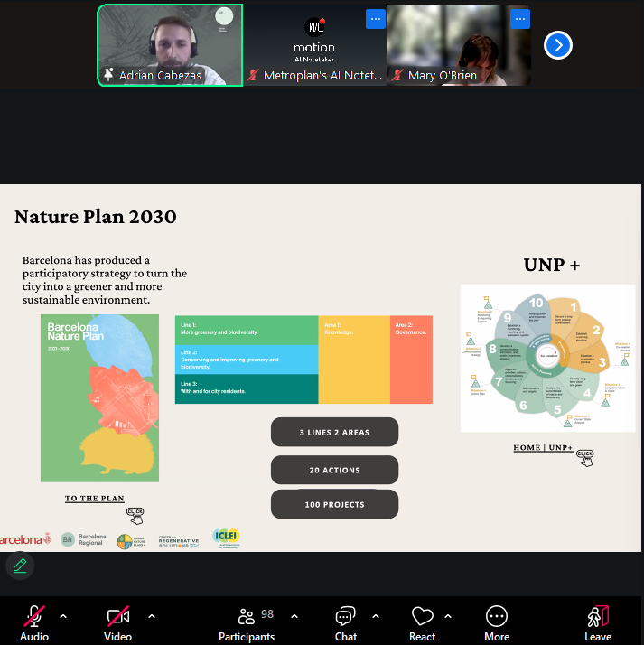The width and height of the screenshot is (644, 645).
Task: Click the 20 ACTIONS button on slide
Action: coord(334,470)
